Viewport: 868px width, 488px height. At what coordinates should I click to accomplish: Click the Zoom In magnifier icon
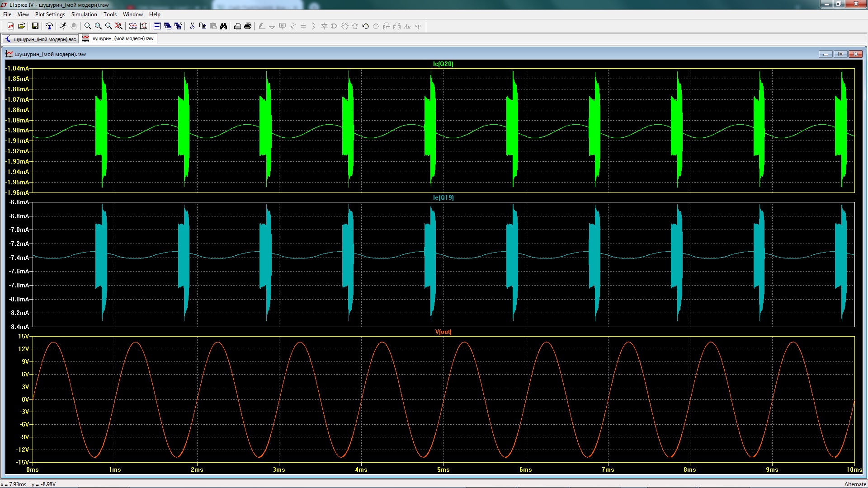(88, 26)
